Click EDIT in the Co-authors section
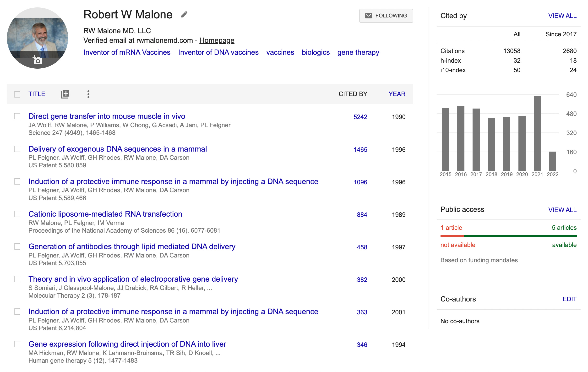This screenshot has height=372, width=588. click(x=569, y=299)
